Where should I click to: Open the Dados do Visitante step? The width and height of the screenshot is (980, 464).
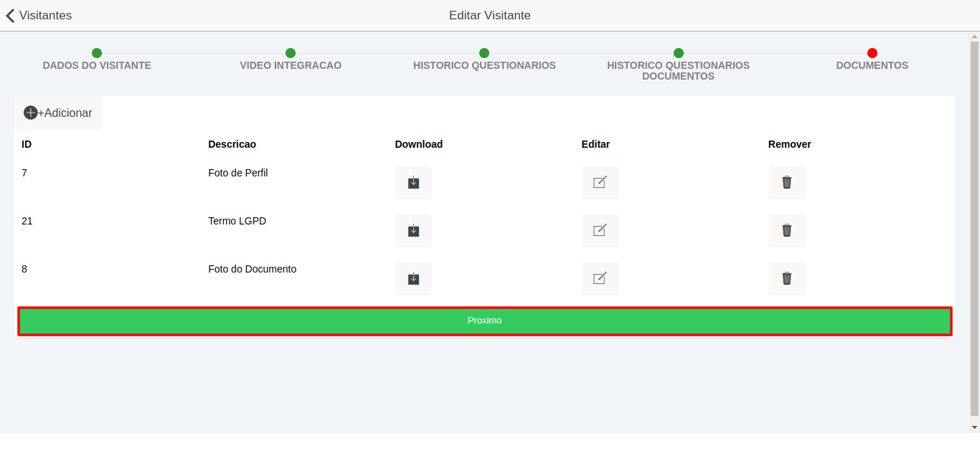(x=97, y=54)
